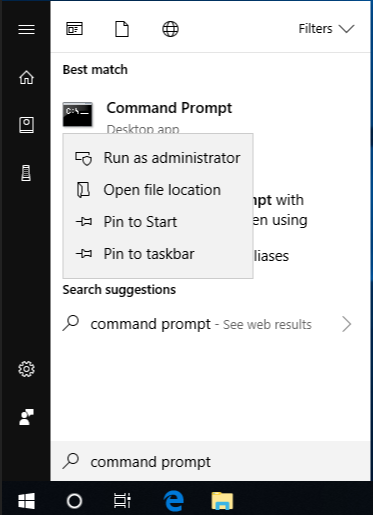Open the Settings gear icon
Viewport: 373px width, 515px height.
[26, 369]
